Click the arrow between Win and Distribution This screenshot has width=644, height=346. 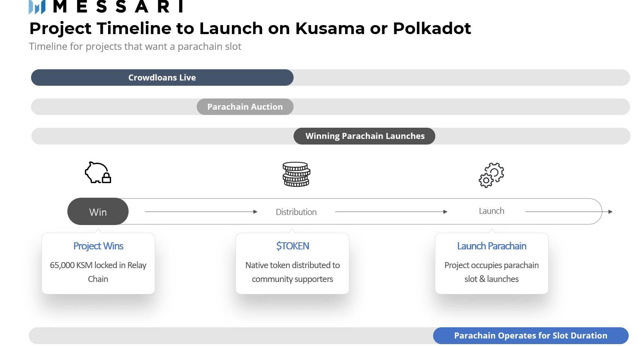[201, 212]
